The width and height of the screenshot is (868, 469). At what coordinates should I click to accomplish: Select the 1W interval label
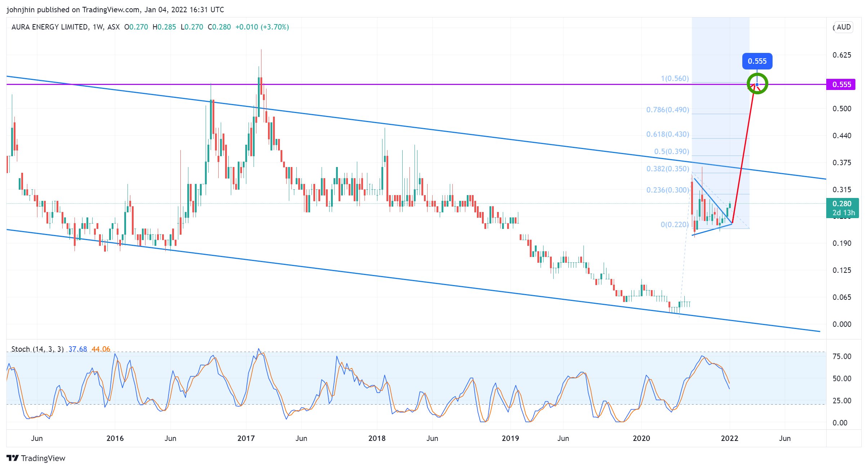click(98, 27)
